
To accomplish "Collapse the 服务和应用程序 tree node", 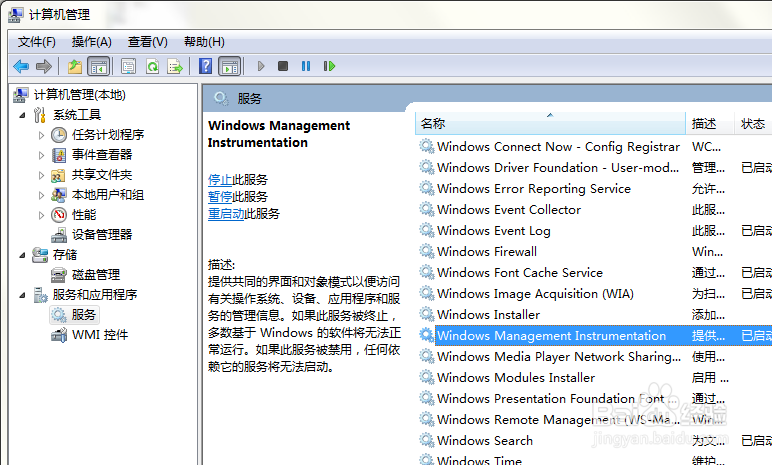I will [x=22, y=295].
